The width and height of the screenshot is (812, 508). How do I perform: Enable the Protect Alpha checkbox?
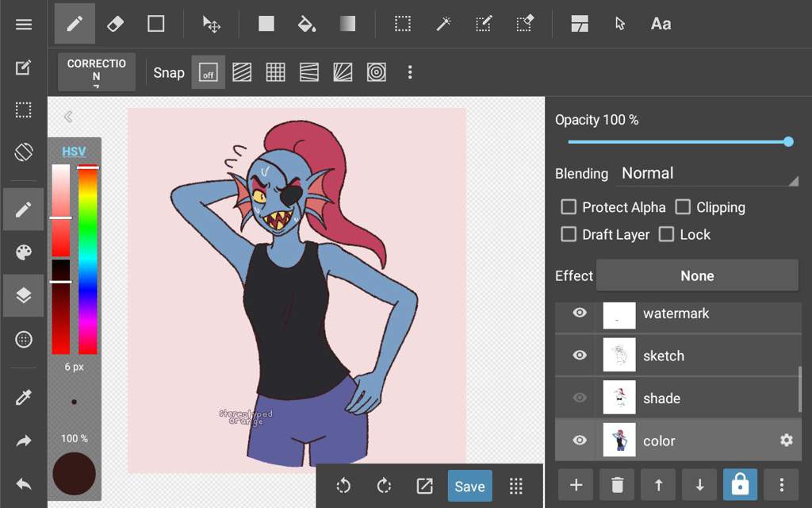[569, 207]
